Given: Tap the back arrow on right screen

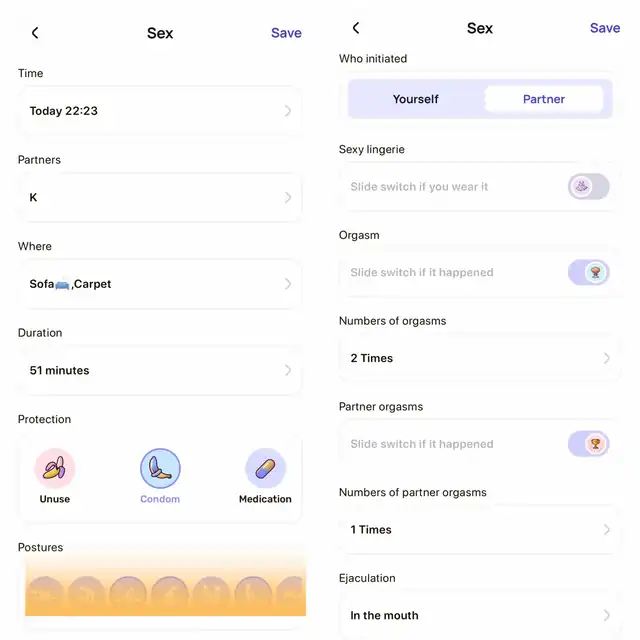Looking at the screenshot, I should click(x=356, y=28).
